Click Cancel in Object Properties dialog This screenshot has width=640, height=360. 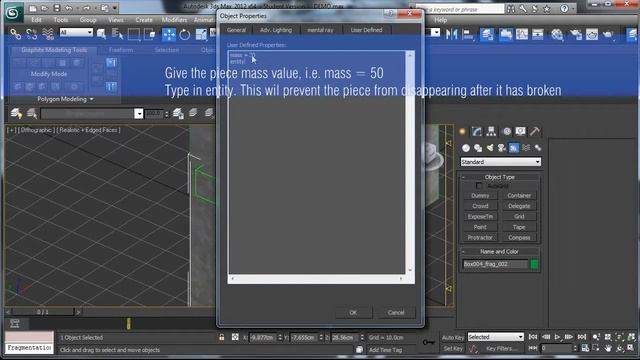pyautogui.click(x=396, y=312)
